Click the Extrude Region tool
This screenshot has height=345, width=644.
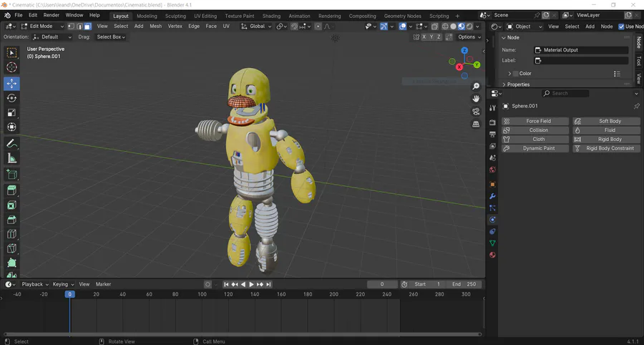click(x=12, y=190)
